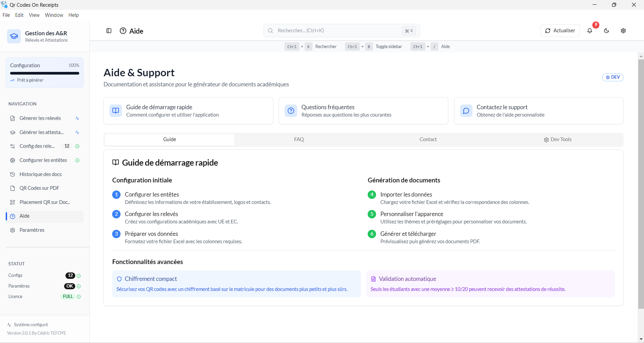Click step 6 Générer et télécharger text
This screenshot has width=644, height=343.
pos(408,234)
